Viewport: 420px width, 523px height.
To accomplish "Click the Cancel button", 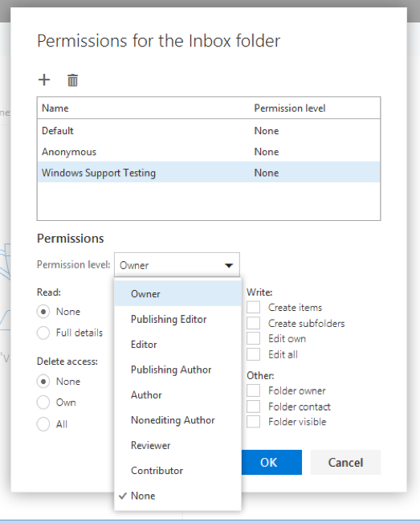I will (x=345, y=462).
